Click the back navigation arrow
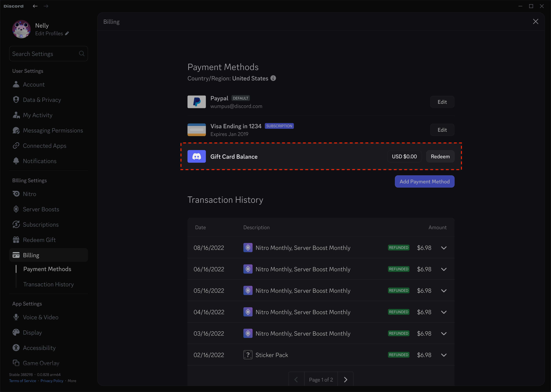The image size is (551, 392). pyautogui.click(x=35, y=6)
